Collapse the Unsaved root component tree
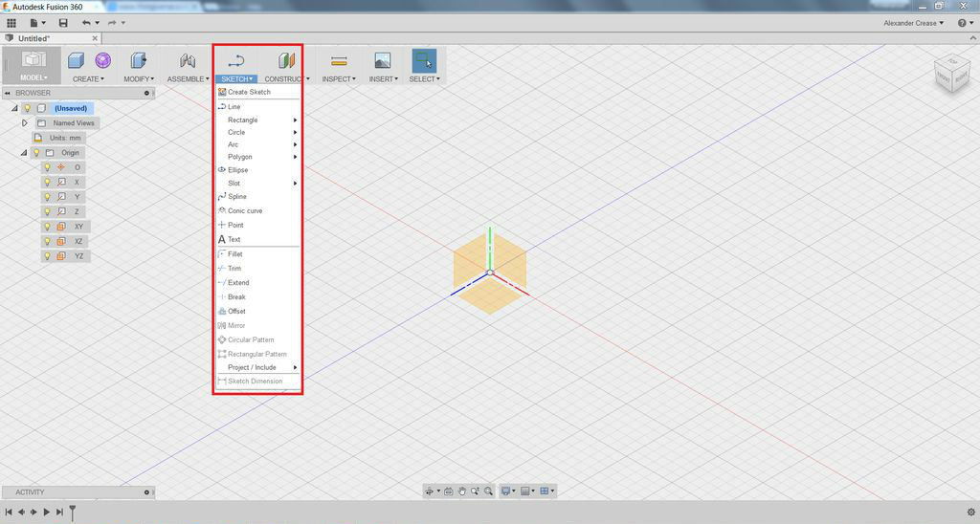Viewport: 980px width, 524px height. (14, 108)
